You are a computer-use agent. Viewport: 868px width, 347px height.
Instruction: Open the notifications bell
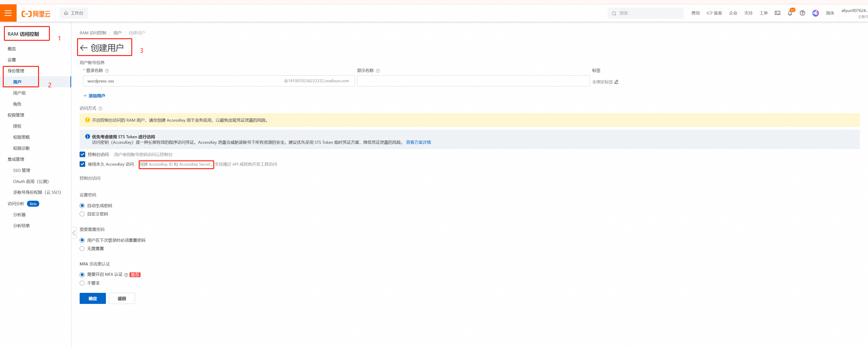(790, 13)
